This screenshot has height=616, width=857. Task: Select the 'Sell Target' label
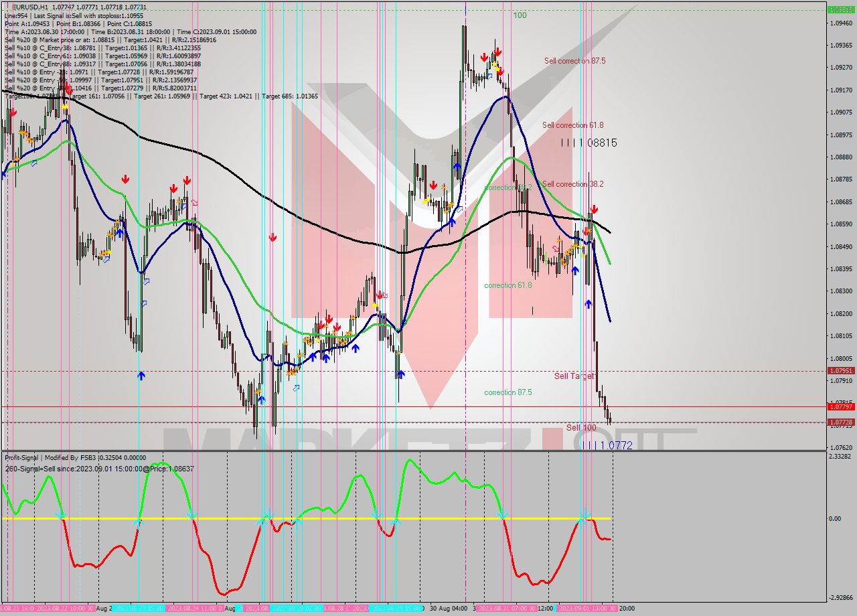tap(574, 376)
